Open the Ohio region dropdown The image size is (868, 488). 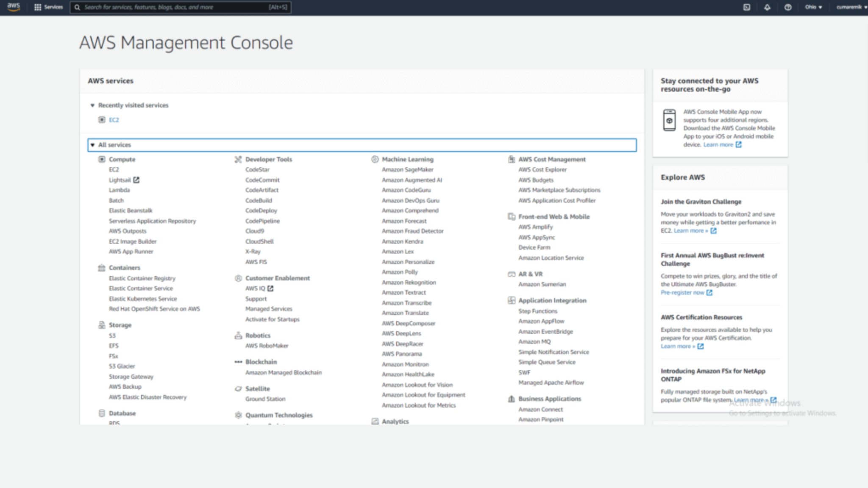pos(814,7)
